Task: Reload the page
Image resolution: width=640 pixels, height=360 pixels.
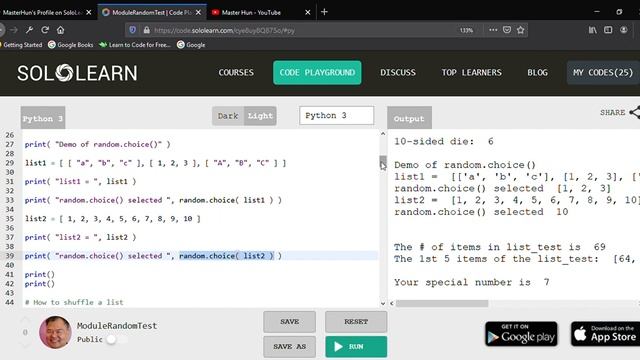Action: tap(45, 30)
